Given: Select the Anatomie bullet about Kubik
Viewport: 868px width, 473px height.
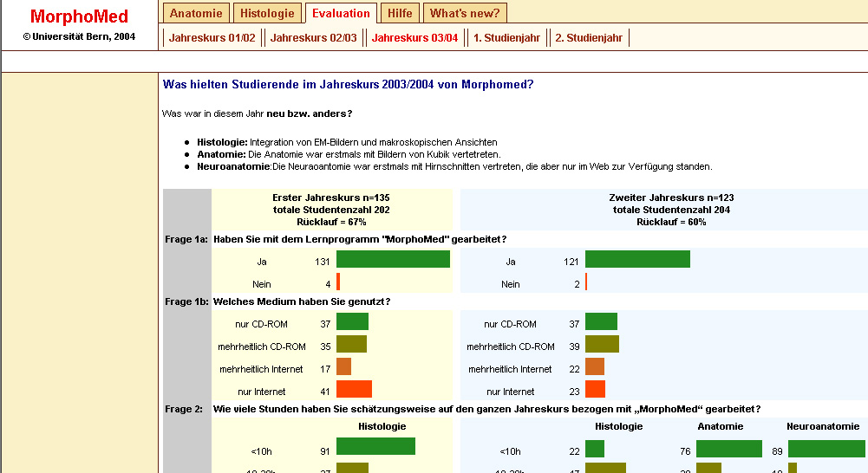Looking at the screenshot, I should tap(349, 154).
